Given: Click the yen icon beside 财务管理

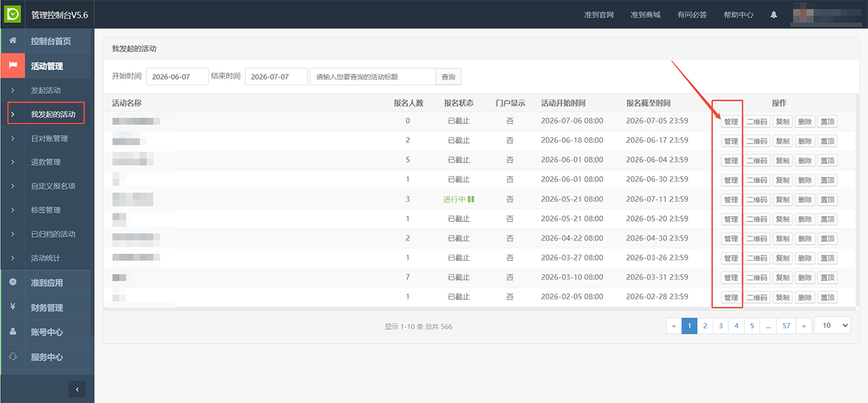Looking at the screenshot, I should (x=13, y=307).
